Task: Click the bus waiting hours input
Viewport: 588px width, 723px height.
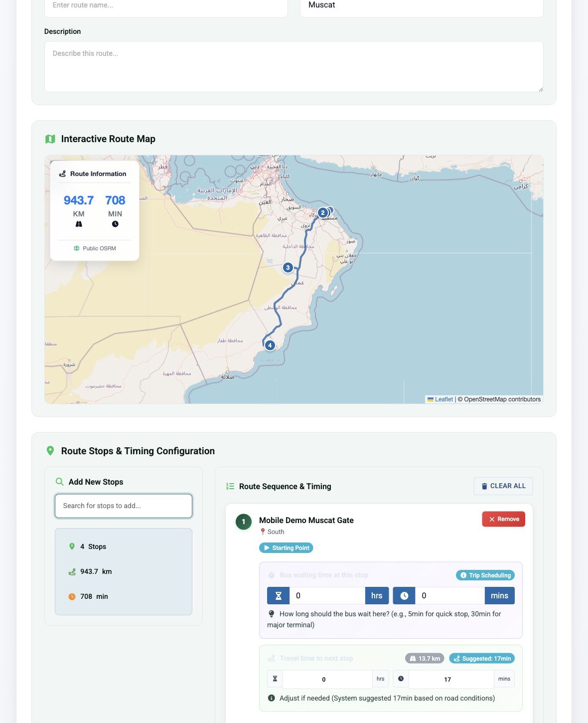Action: [x=327, y=596]
